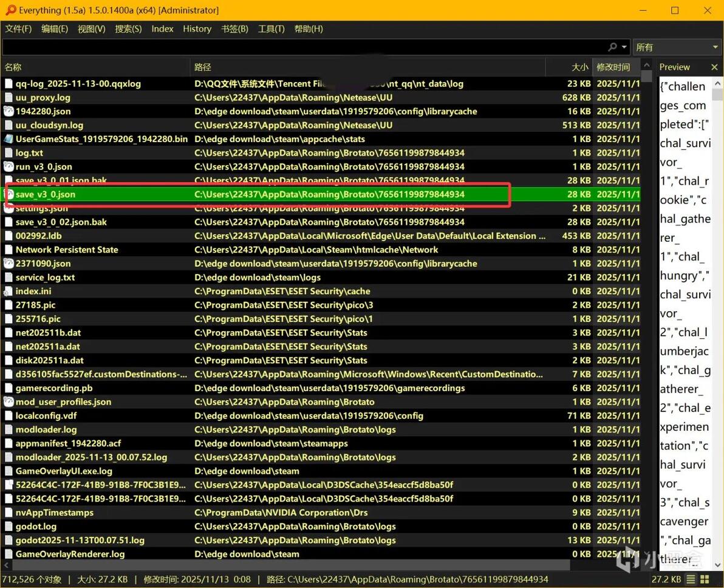Select file icon of log.txt

pos(9,153)
